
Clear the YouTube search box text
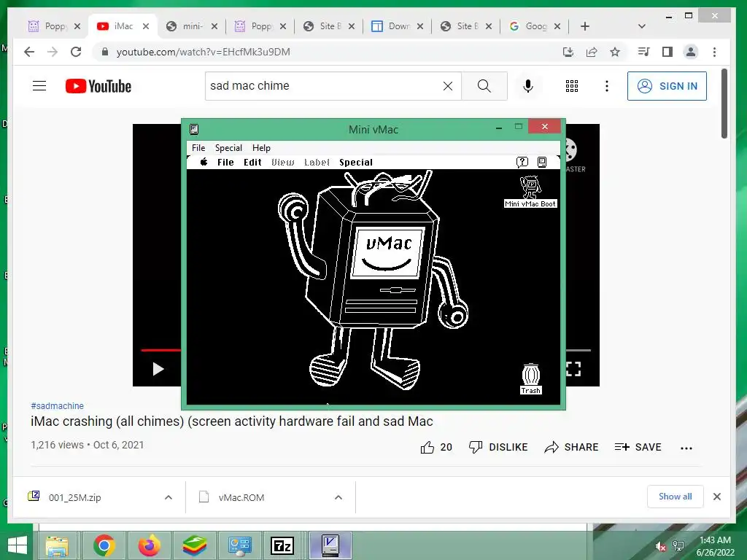pyautogui.click(x=448, y=86)
